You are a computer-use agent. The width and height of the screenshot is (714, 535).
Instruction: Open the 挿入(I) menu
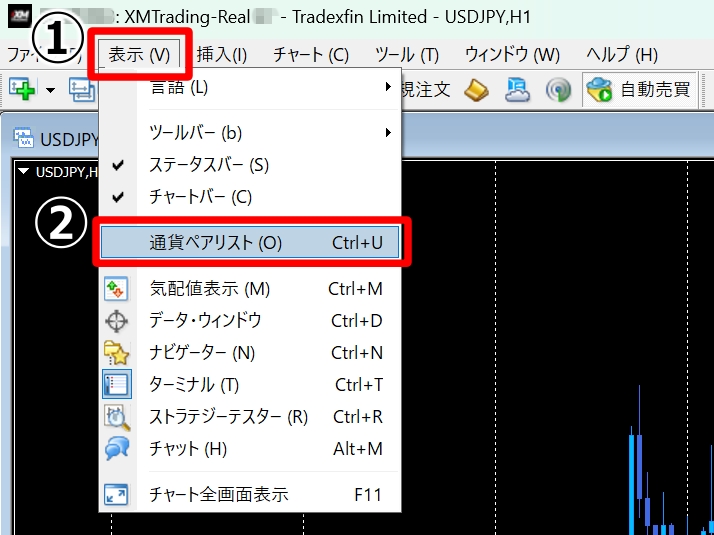coord(222,55)
